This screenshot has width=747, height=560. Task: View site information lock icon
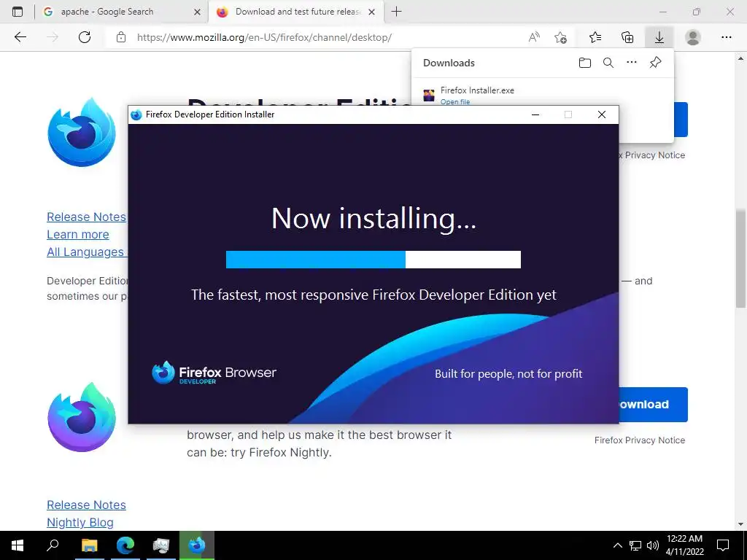tap(121, 37)
